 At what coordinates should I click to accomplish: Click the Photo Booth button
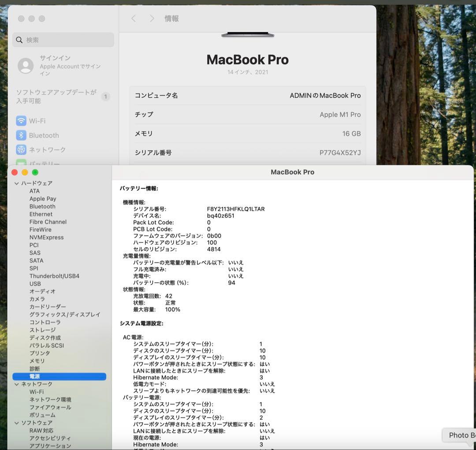[461, 435]
